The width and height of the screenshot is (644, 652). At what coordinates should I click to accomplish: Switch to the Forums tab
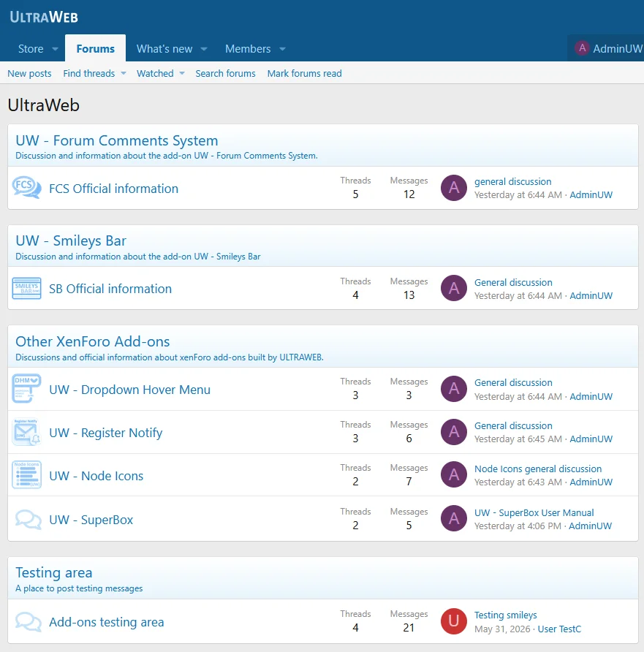tap(95, 48)
